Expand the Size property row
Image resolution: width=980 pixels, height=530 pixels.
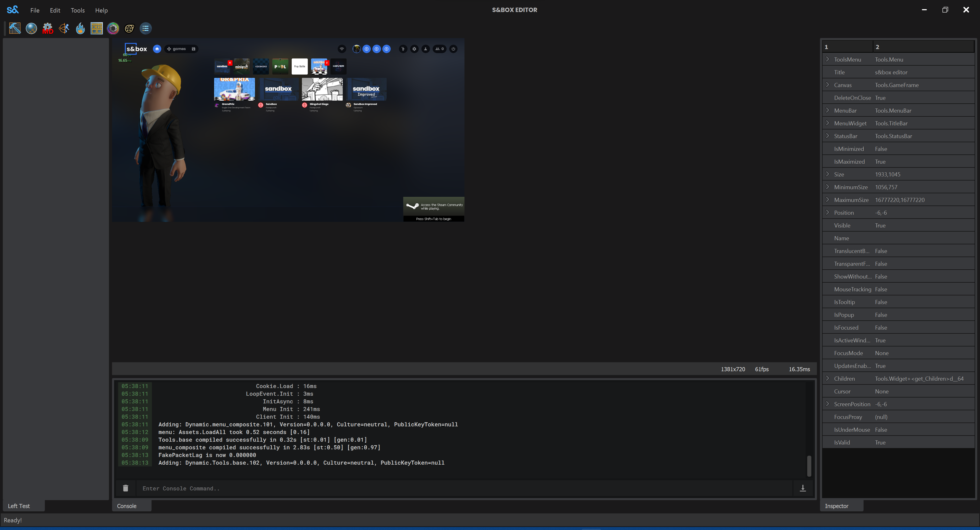(828, 174)
